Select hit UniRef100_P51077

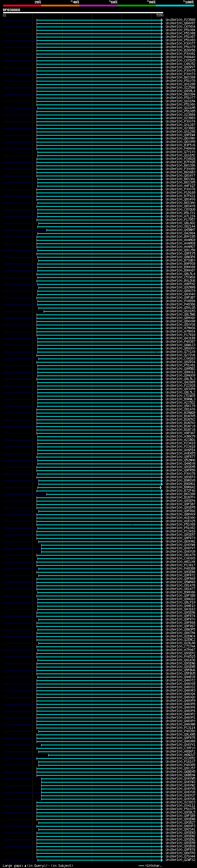point(180,98)
